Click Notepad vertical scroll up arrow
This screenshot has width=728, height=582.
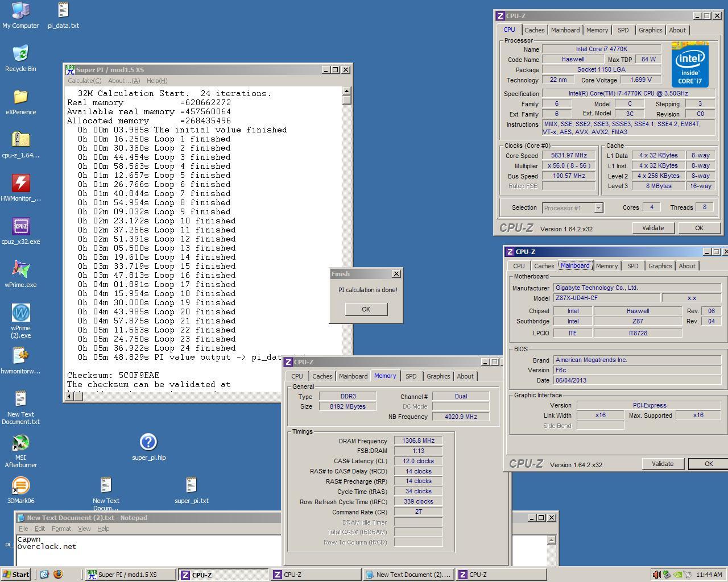[x=551, y=540]
